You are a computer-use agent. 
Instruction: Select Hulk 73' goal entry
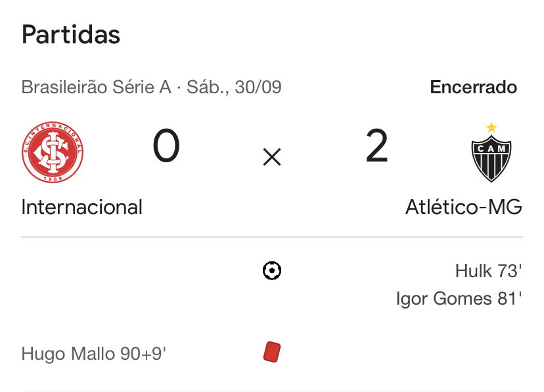(x=489, y=271)
